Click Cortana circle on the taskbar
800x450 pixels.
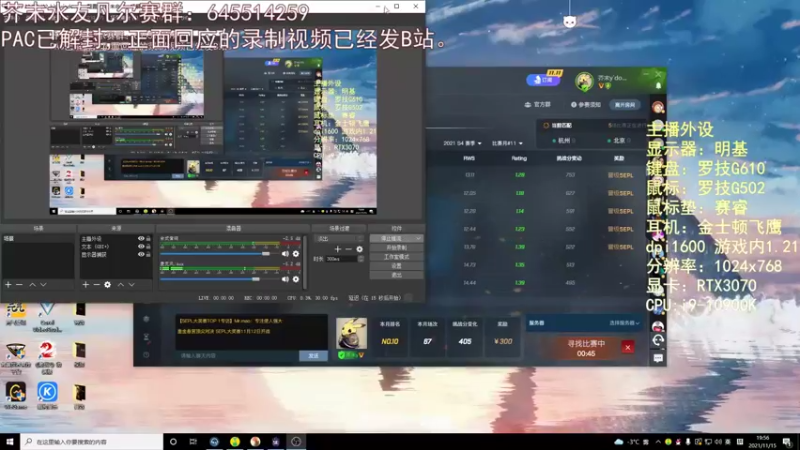click(x=173, y=441)
